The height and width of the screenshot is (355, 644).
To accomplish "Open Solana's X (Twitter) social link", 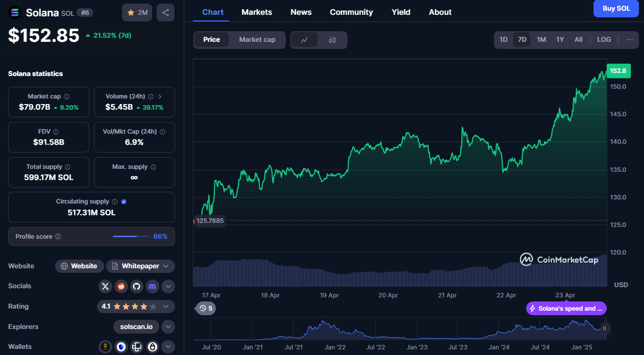I will (x=105, y=286).
